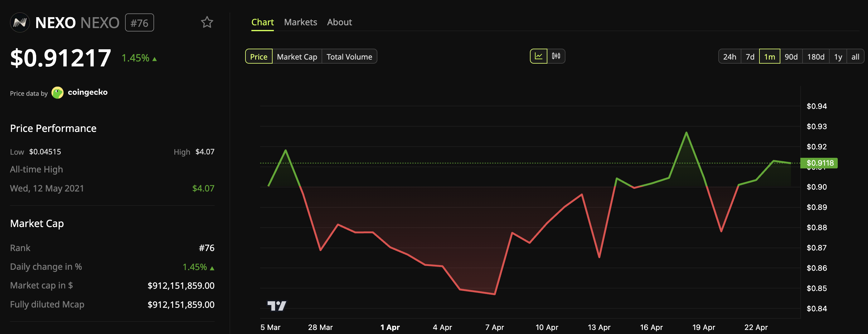Click the 28 Mar label on the time axis
Image resolution: width=868 pixels, height=334 pixels.
[x=320, y=327]
